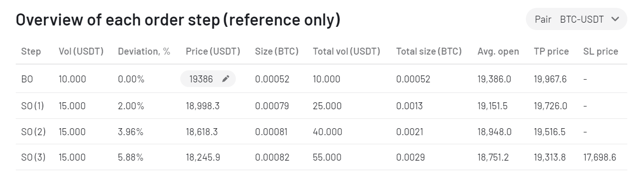The width and height of the screenshot is (644, 193).
Task: Click the TP price value 19,967.6
Action: click(x=550, y=79)
